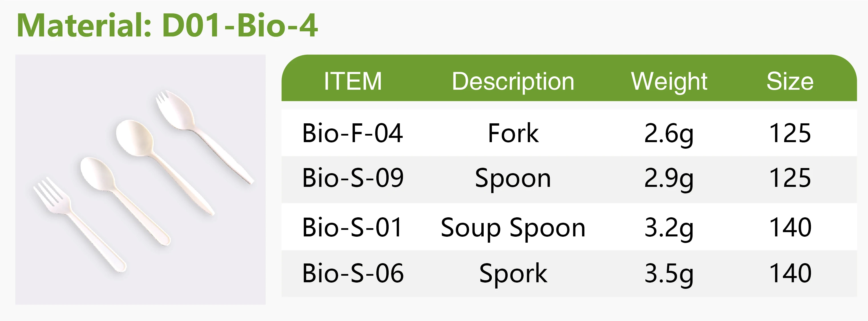Select the "Spork" description cell

coord(513,273)
